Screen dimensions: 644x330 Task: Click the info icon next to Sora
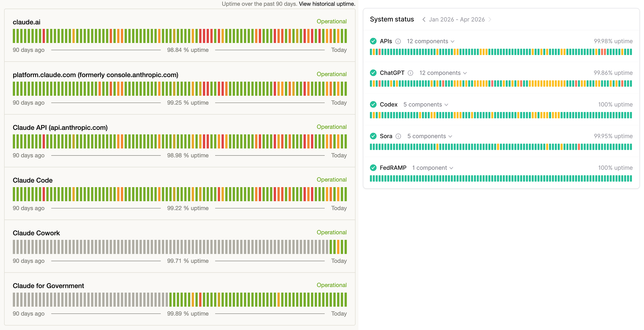pos(398,136)
